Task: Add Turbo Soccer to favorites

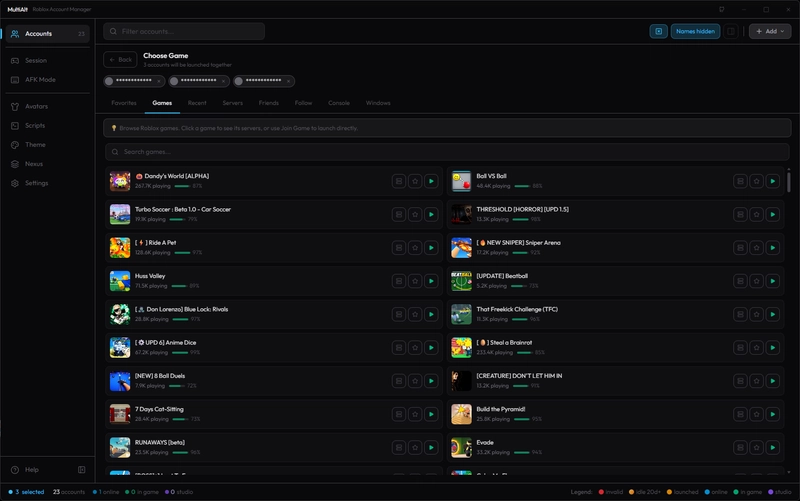Action: (x=415, y=214)
